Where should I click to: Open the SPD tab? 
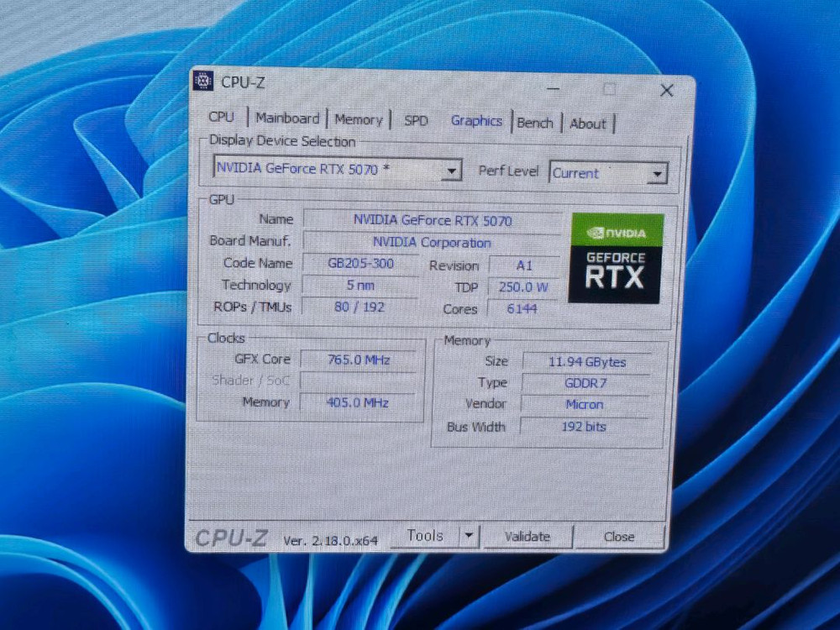tap(416, 121)
